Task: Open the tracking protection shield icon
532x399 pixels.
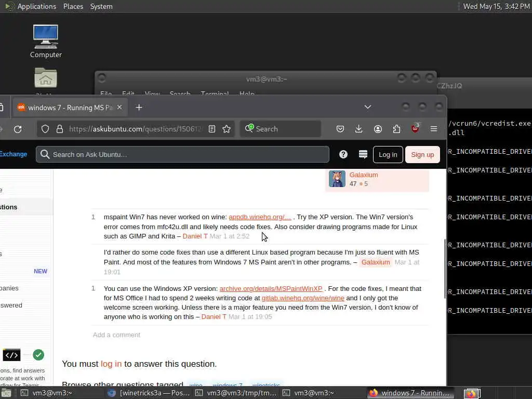Action: [45, 129]
